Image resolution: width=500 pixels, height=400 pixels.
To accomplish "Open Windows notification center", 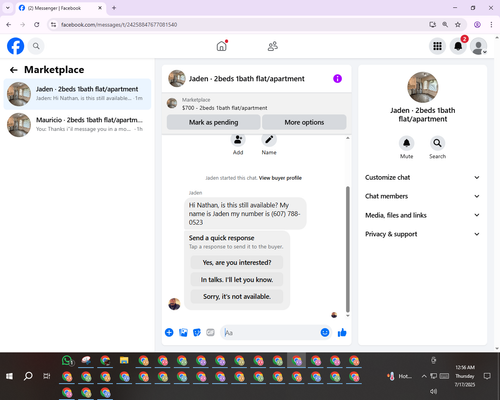I will [x=487, y=376].
